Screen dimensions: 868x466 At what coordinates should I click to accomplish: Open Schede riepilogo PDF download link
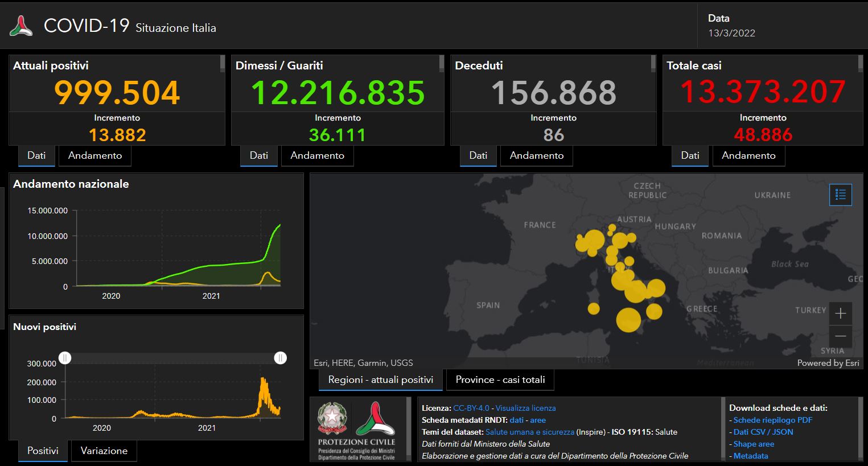pos(772,420)
